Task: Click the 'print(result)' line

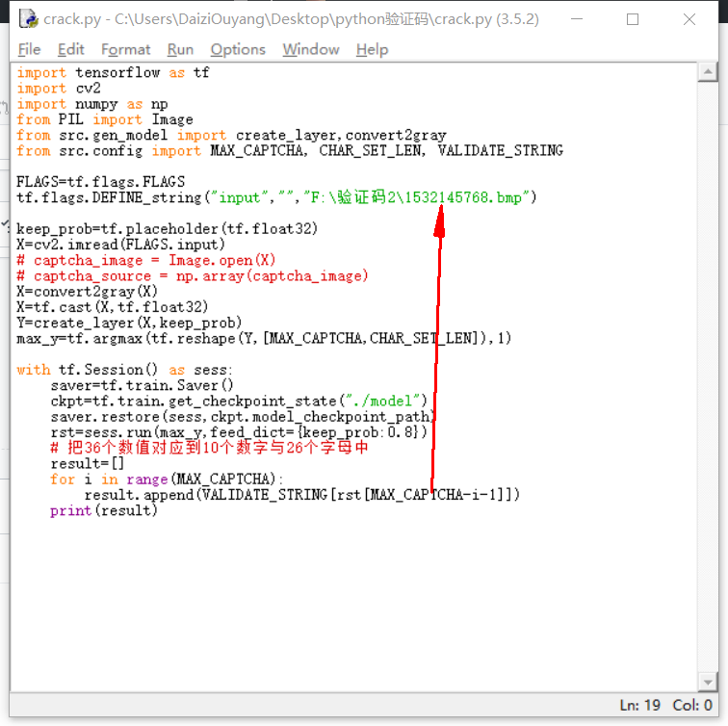Action: [104, 510]
